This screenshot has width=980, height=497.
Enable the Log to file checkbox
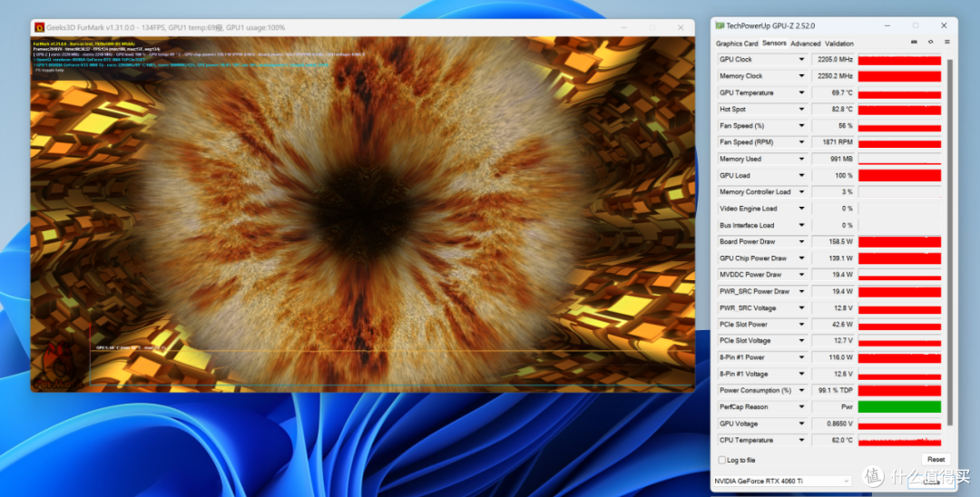(722, 460)
